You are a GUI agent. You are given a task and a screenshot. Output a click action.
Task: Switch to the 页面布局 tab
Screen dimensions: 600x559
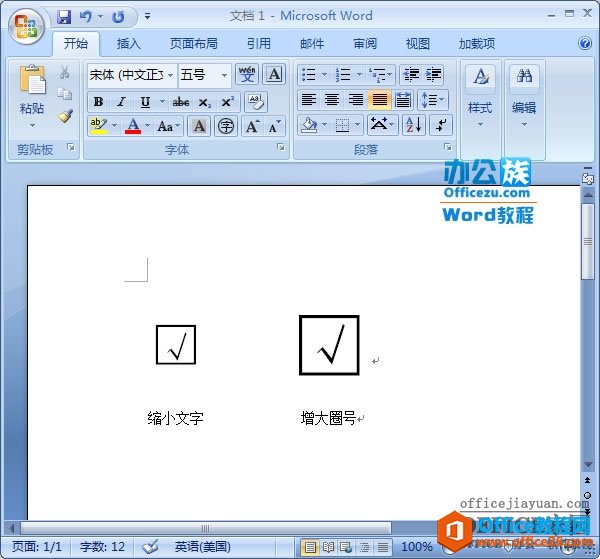coord(194,44)
